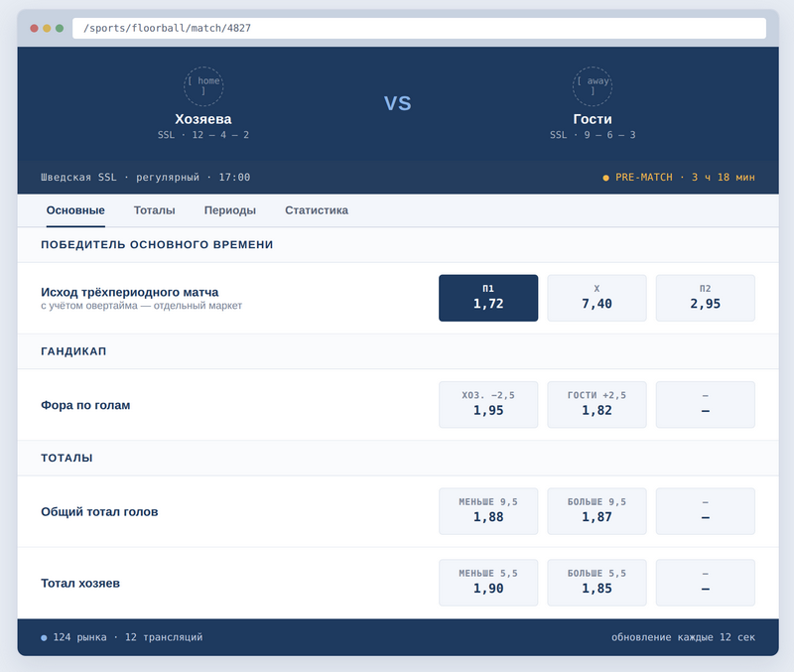The width and height of the screenshot is (794, 672).
Task: Open the Статистика tab
Action: click(x=317, y=210)
